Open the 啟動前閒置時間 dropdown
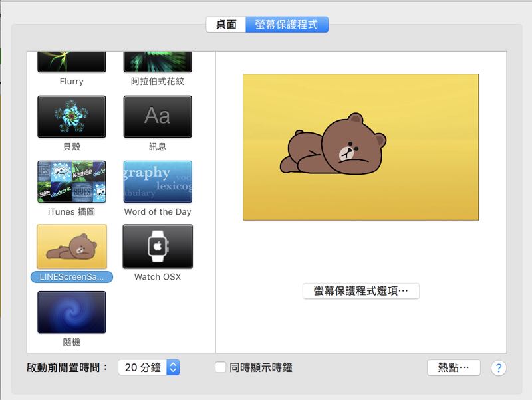This screenshot has width=532, height=400. pos(148,367)
